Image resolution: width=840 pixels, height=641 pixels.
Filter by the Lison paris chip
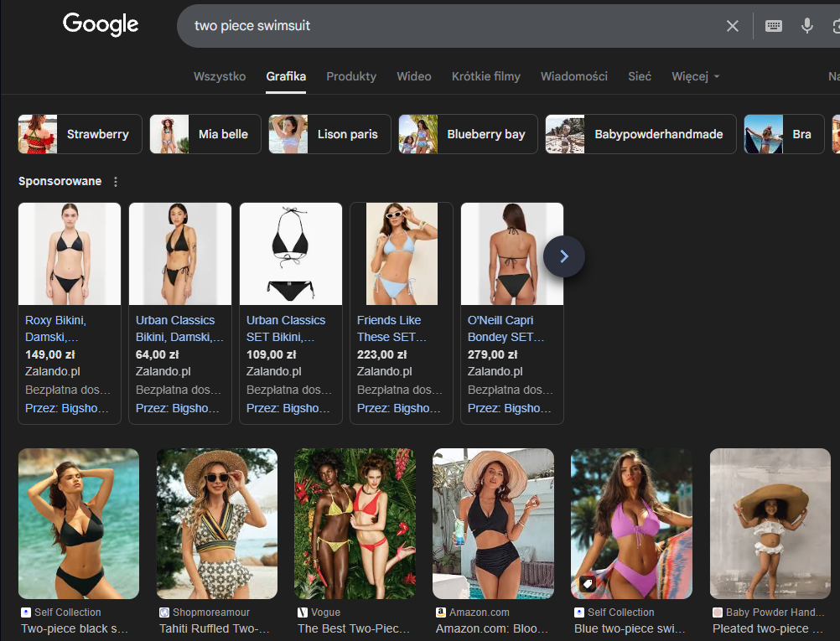point(329,134)
